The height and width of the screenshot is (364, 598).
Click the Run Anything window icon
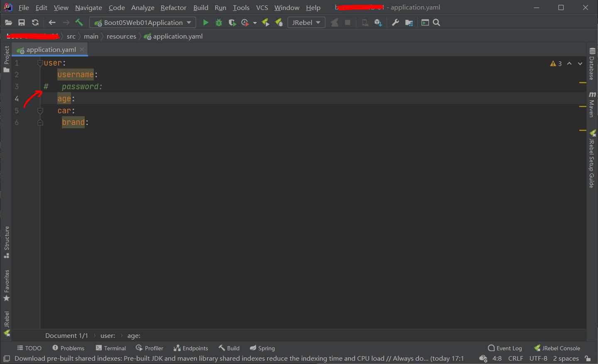425,23
